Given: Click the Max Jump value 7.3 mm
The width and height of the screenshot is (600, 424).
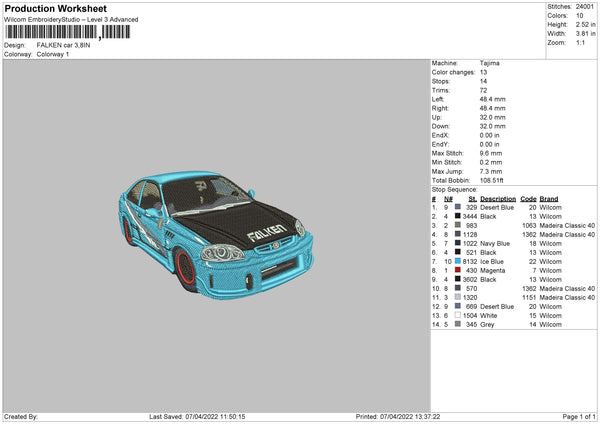Looking at the screenshot, I should 491,171.
